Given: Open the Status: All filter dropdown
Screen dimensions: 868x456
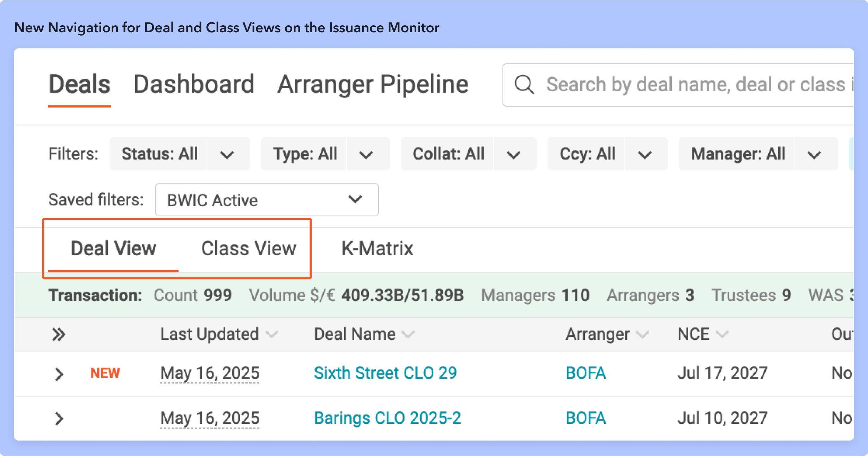Looking at the screenshot, I should point(227,154).
